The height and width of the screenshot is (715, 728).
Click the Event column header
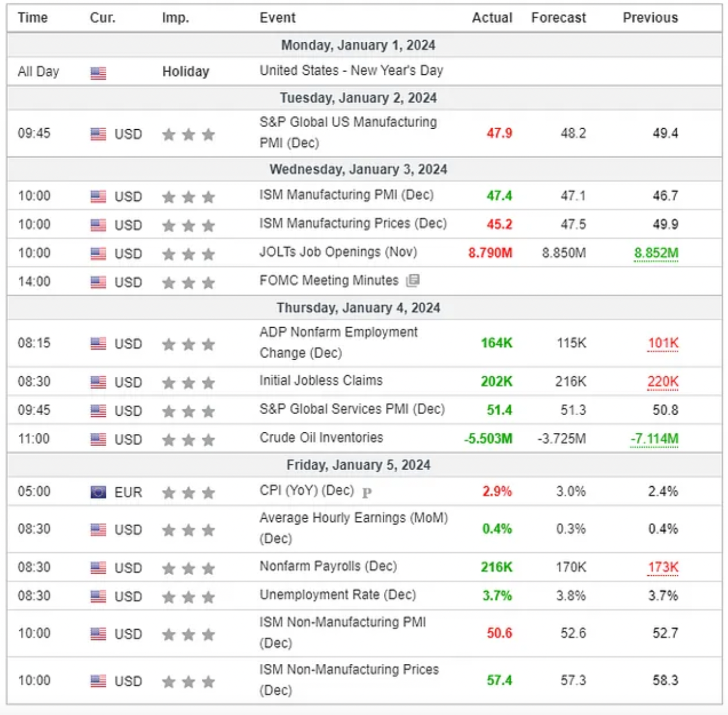click(277, 18)
